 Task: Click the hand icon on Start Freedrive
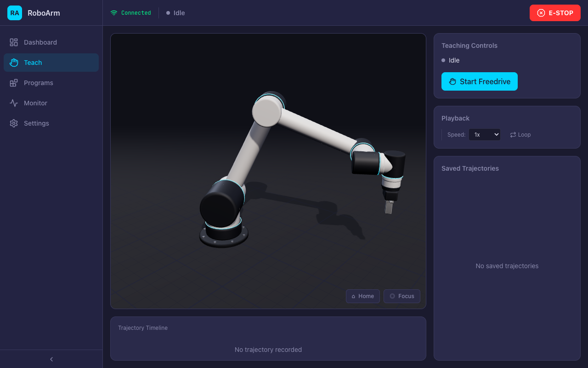452,81
